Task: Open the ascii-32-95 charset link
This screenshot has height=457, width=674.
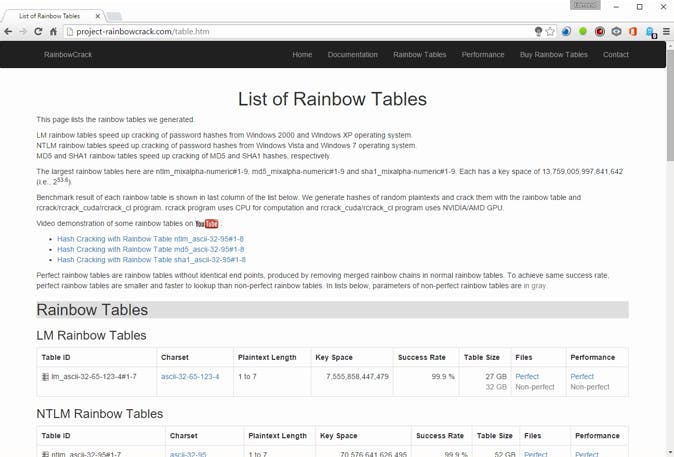Action: click(x=188, y=454)
